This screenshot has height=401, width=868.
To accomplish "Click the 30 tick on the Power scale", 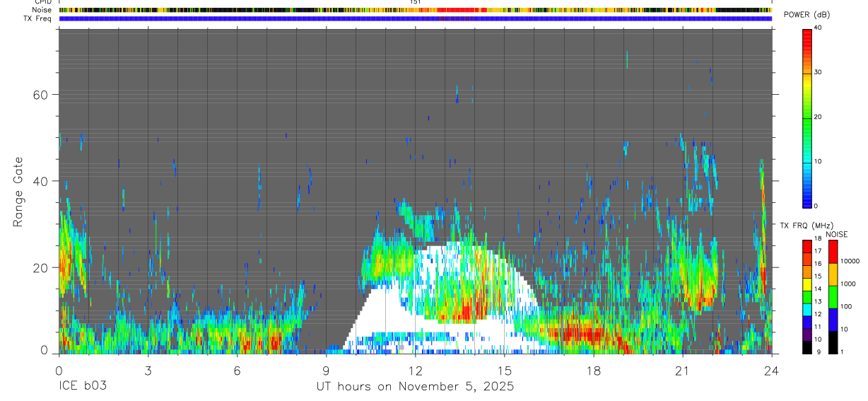I will click(x=818, y=72).
